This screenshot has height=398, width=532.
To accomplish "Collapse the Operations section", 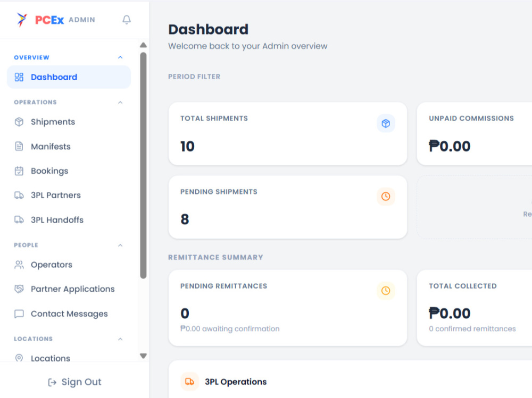I will click(120, 103).
